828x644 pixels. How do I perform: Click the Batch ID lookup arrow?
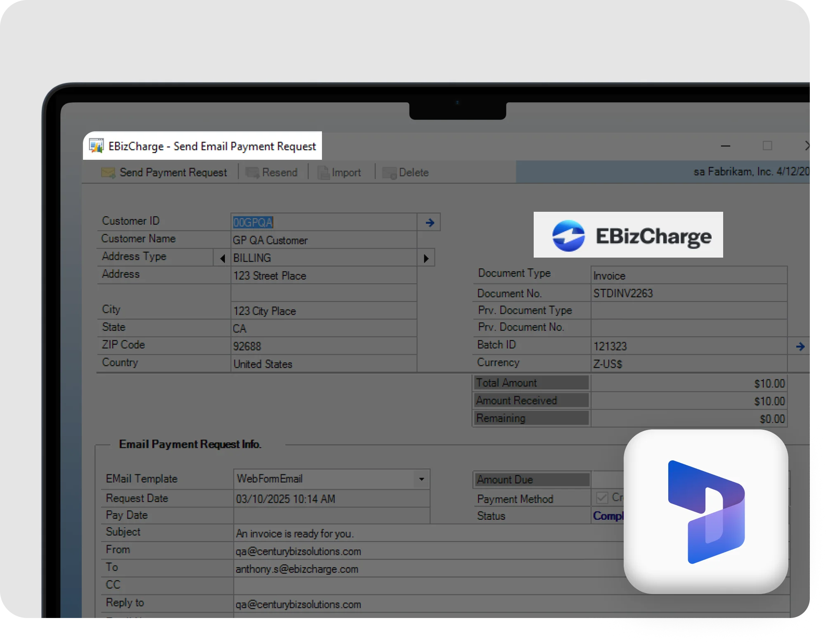800,346
